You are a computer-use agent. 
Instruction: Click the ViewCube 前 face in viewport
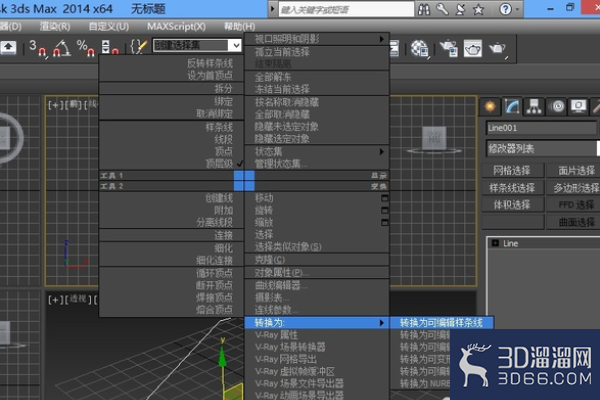coord(434,138)
